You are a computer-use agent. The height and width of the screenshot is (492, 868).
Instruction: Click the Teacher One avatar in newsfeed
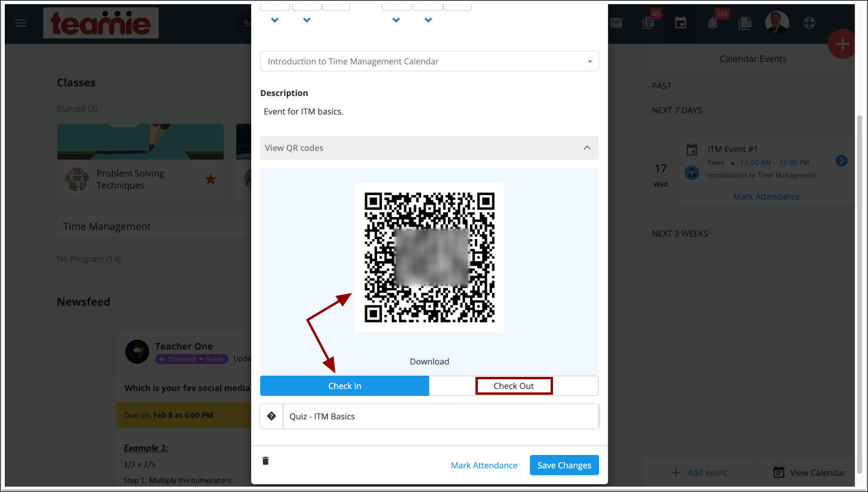(x=137, y=352)
